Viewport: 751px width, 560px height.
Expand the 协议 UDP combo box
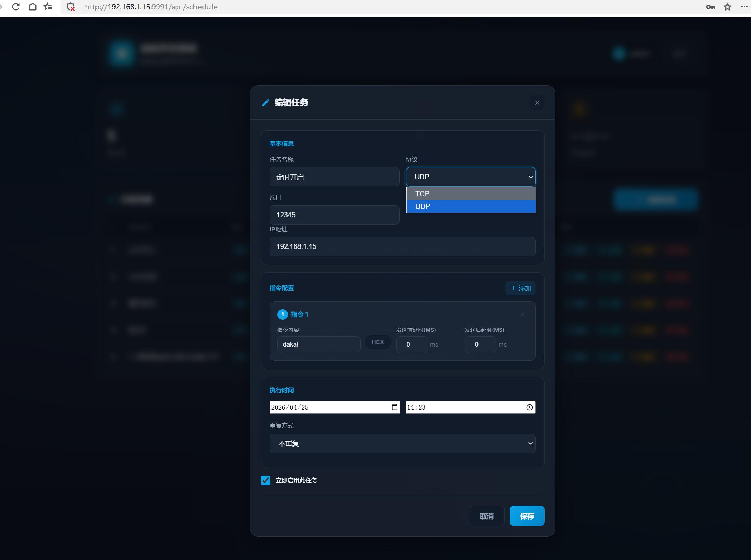(x=470, y=177)
